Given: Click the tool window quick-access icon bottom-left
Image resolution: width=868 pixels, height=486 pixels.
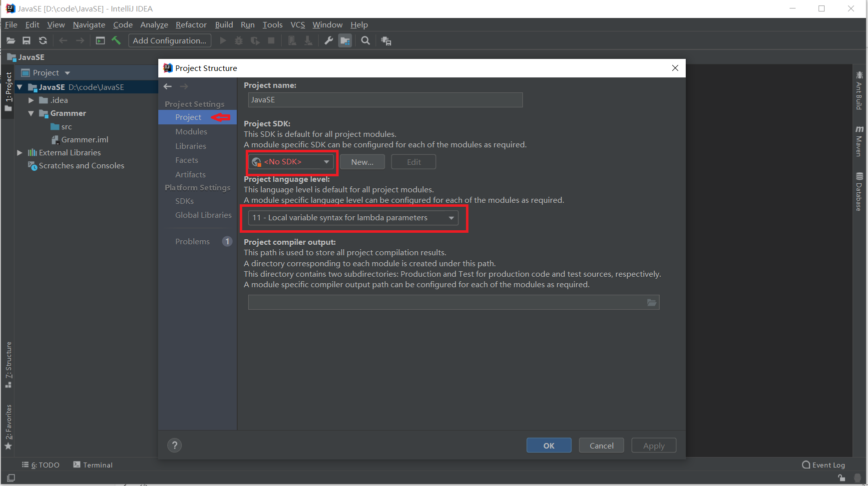Looking at the screenshot, I should [x=11, y=478].
